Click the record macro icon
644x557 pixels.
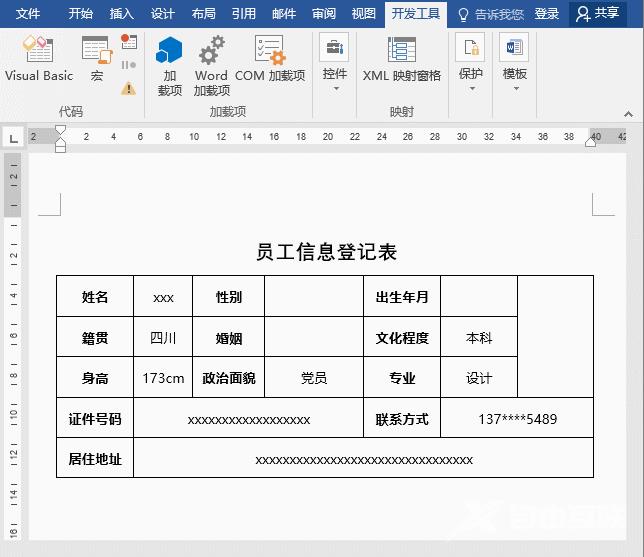pos(128,42)
